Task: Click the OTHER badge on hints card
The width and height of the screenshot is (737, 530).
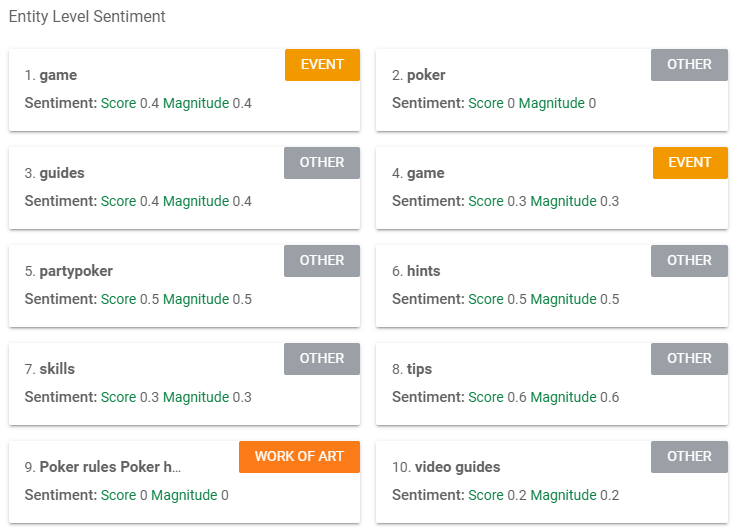Action: [x=689, y=261]
